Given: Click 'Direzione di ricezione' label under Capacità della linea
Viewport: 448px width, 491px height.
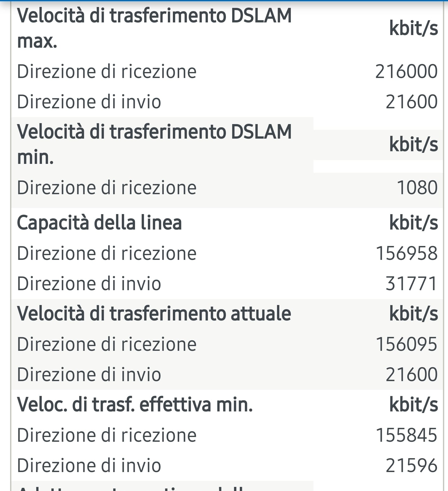Looking at the screenshot, I should click(x=107, y=253).
